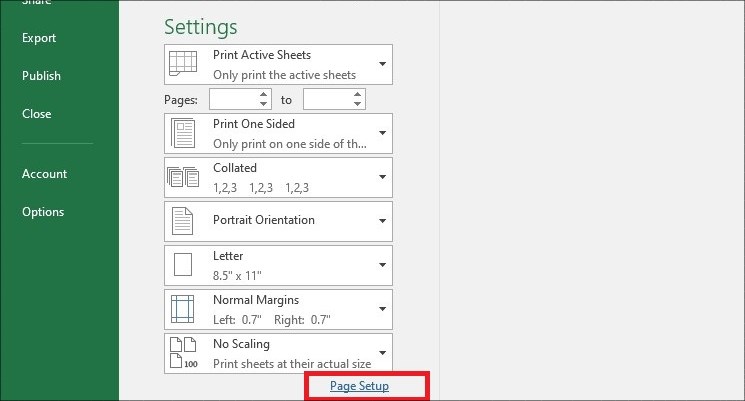The width and height of the screenshot is (745, 401).
Task: Open Excel Options from the sidebar
Action: click(43, 212)
